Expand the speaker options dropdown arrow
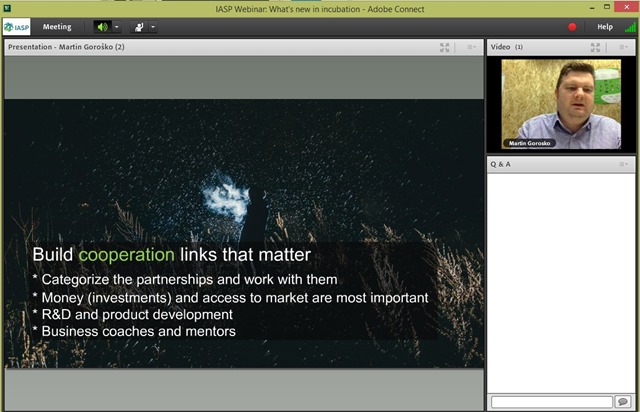640x412 pixels. click(x=117, y=27)
